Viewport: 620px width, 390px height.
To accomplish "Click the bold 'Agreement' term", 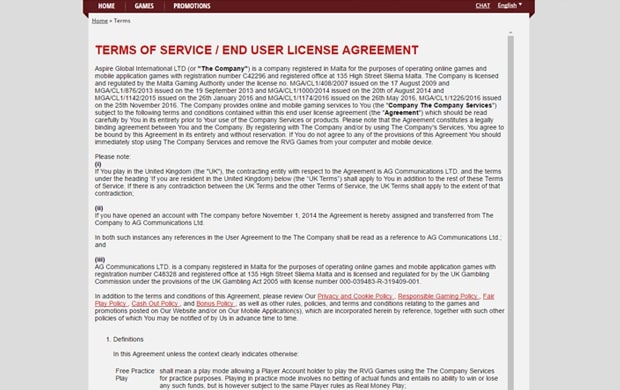I will pyautogui.click(x=401, y=113).
